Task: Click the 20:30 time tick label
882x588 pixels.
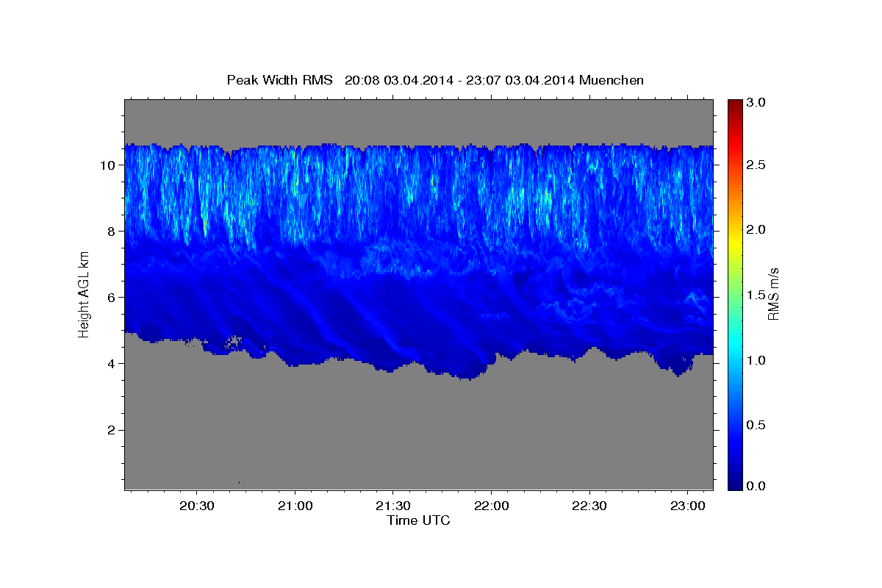Action: pos(196,506)
